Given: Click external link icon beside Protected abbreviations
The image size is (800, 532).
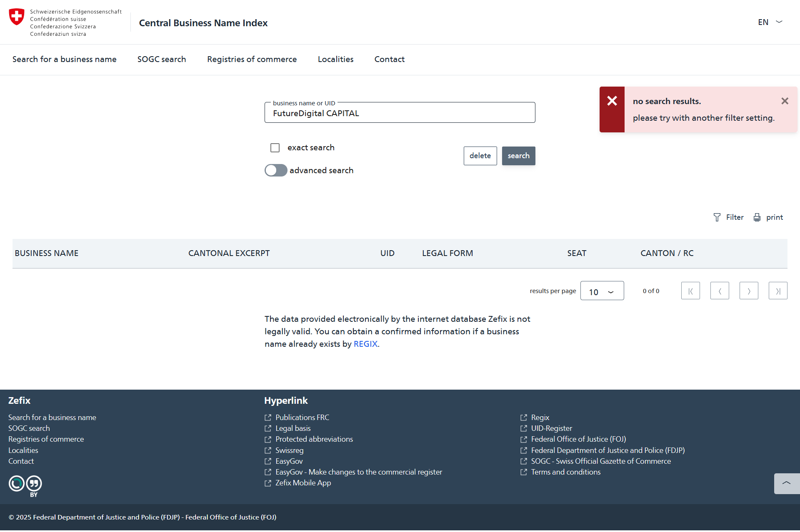Looking at the screenshot, I should click(x=268, y=439).
